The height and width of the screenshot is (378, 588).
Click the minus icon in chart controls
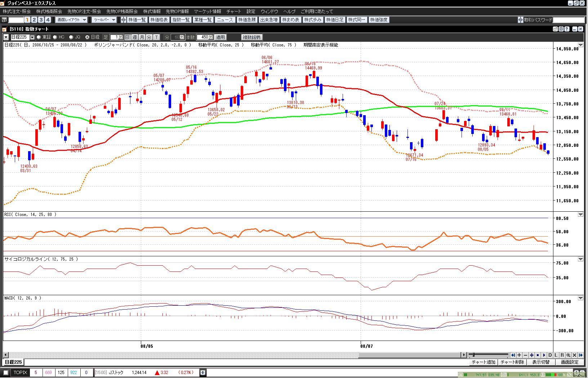click(525, 355)
